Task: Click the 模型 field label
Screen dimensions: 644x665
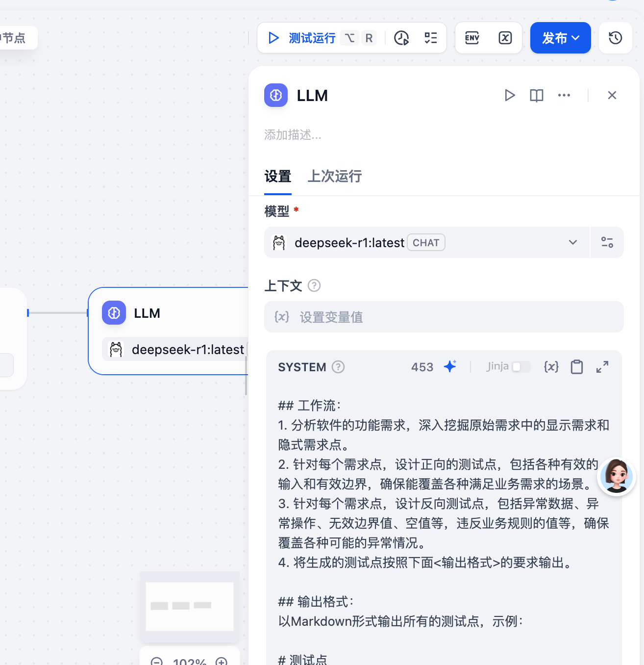Action: (277, 211)
